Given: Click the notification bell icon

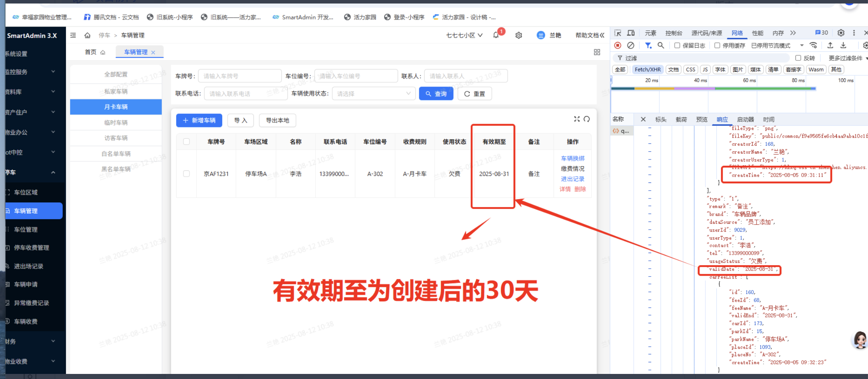Looking at the screenshot, I should pyautogui.click(x=496, y=35).
